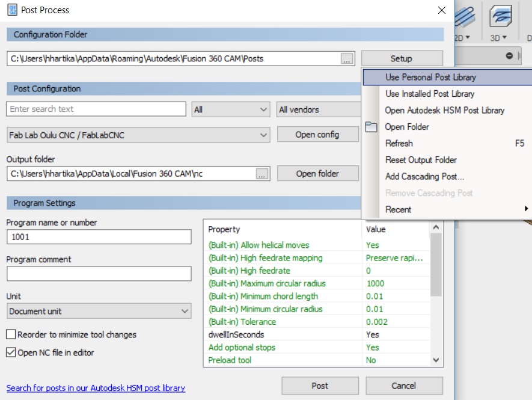Screen dimensions: 532x400
Task: Click the Program comment field
Action: click(x=99, y=273)
